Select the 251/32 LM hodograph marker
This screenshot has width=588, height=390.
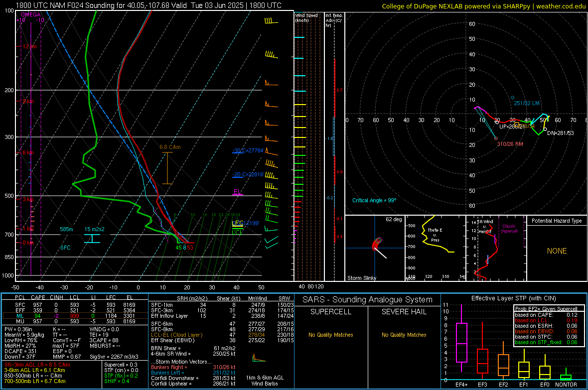527,103
